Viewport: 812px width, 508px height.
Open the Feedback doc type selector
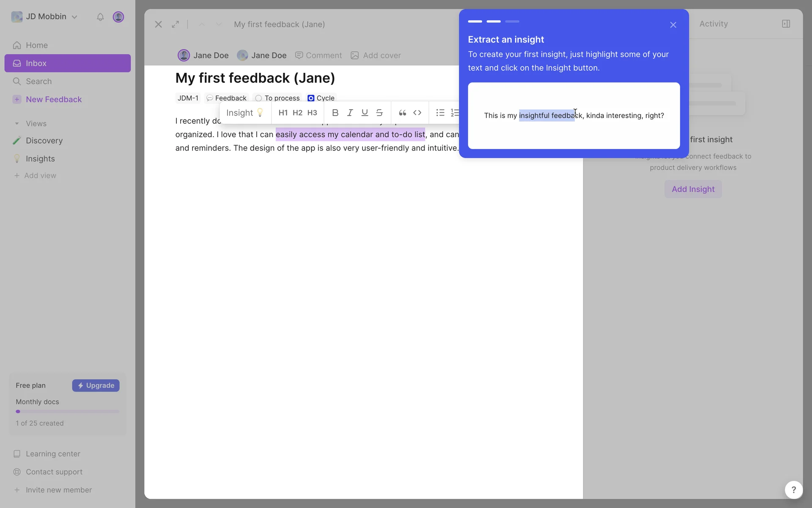[226, 98]
